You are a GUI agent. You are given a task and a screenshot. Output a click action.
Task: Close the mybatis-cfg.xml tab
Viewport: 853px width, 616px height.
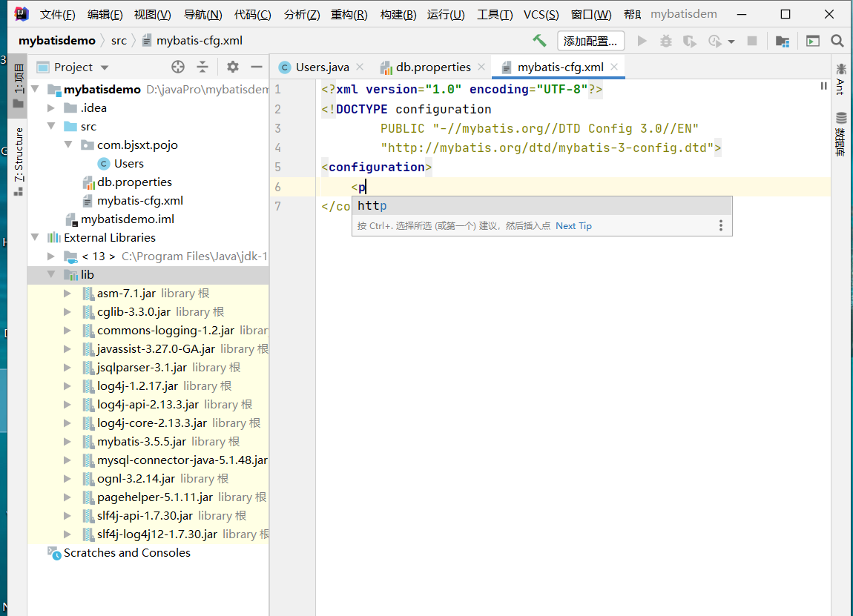614,67
